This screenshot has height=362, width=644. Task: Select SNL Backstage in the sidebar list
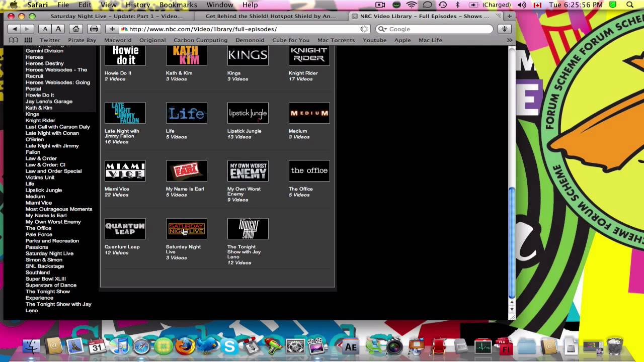coord(45,266)
